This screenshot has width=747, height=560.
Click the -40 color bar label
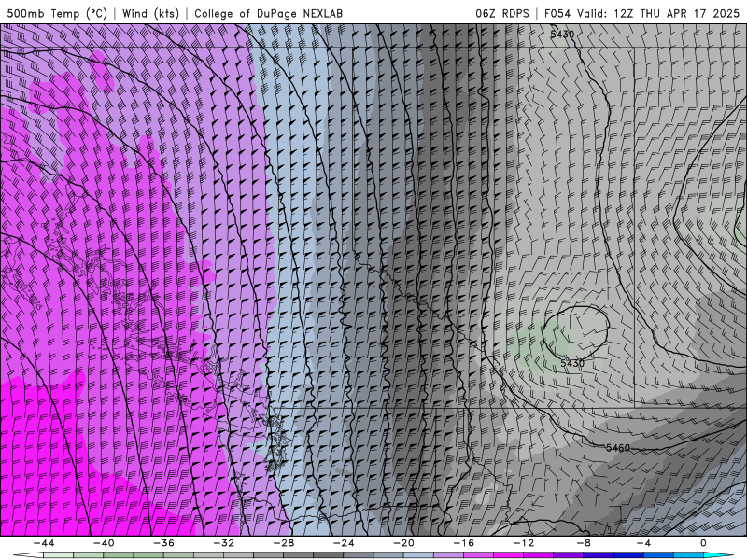104,543
